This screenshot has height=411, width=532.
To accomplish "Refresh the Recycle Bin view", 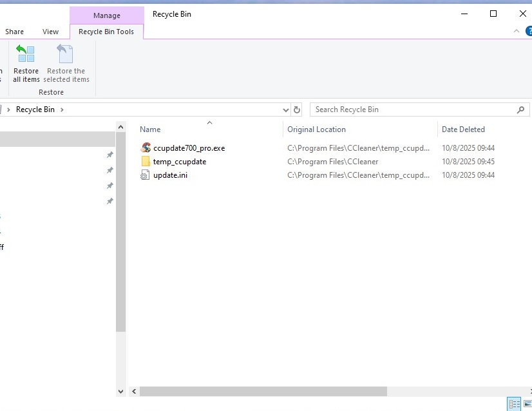I will click(x=296, y=110).
